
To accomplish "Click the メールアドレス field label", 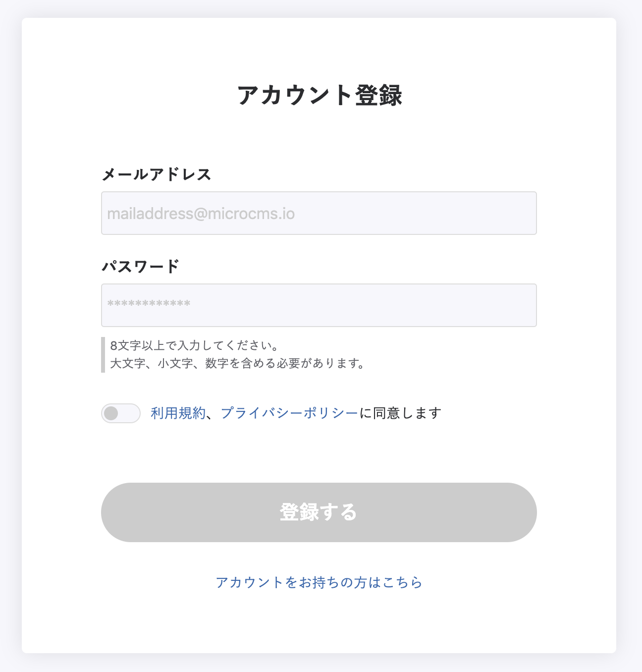I will tap(157, 174).
